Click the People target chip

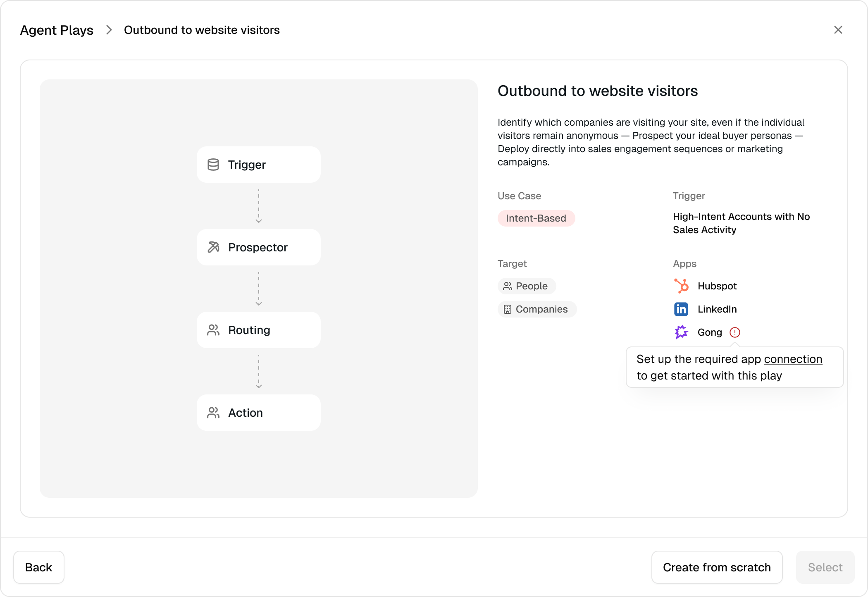527,286
